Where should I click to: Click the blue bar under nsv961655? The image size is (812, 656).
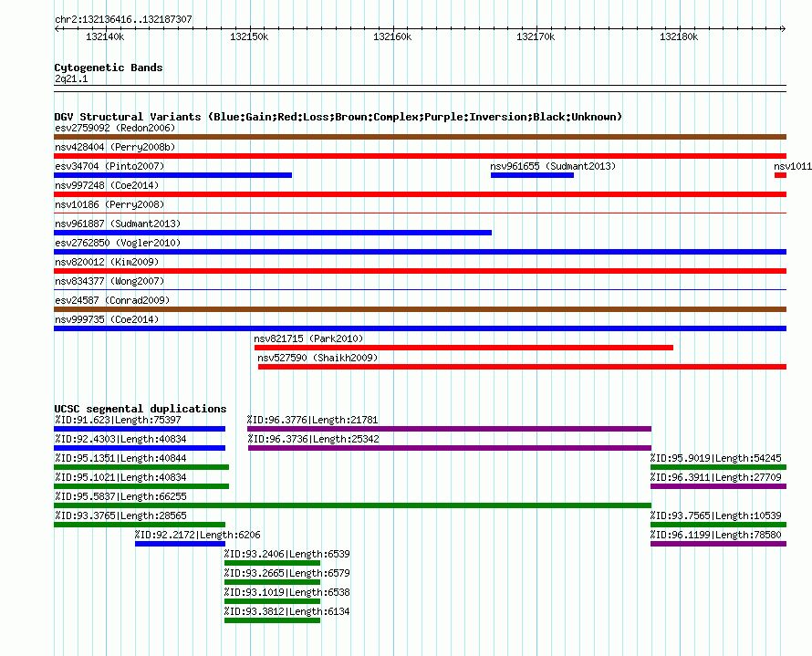[x=532, y=175]
